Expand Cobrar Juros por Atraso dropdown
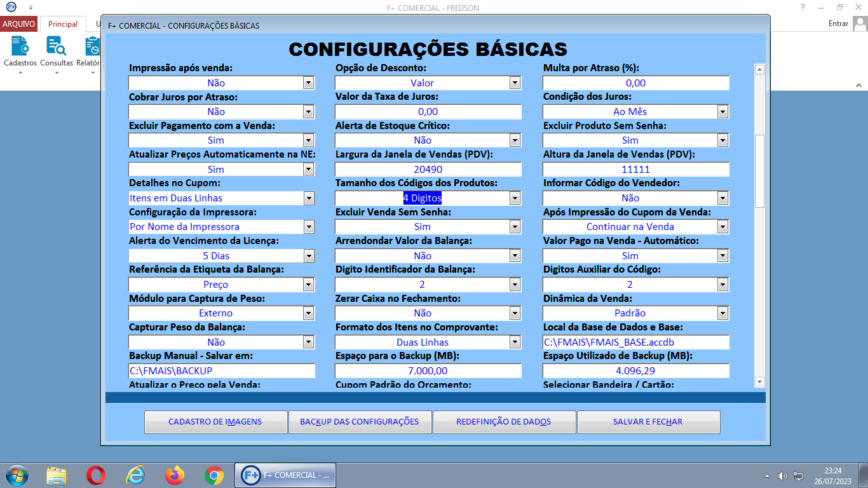 point(308,111)
